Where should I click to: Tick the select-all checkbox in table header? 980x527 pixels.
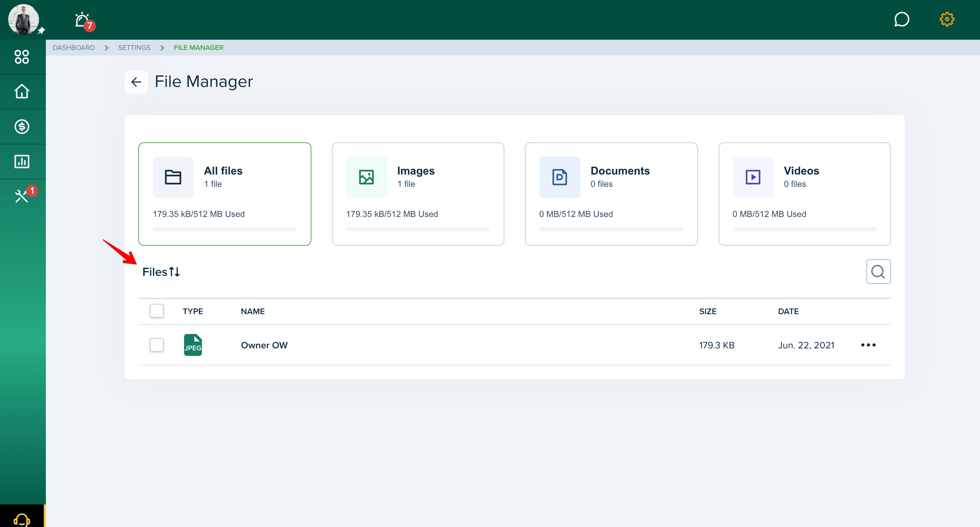[157, 311]
